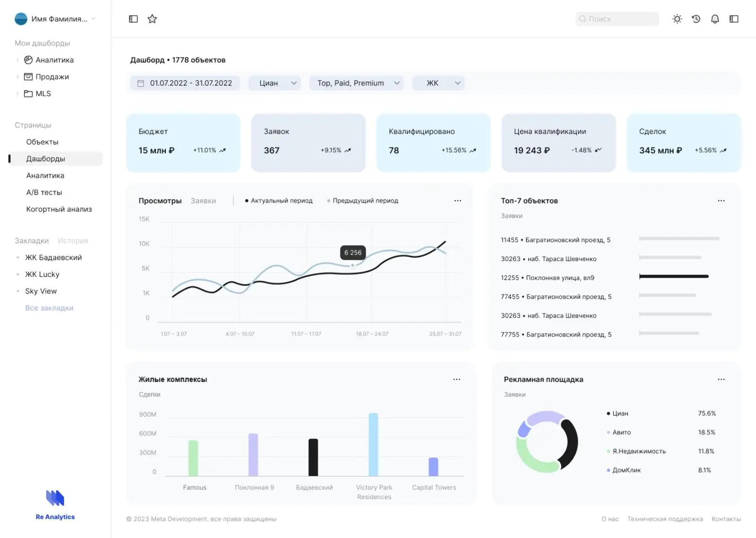Open bookmark ЖК Бадаевский

click(x=53, y=257)
